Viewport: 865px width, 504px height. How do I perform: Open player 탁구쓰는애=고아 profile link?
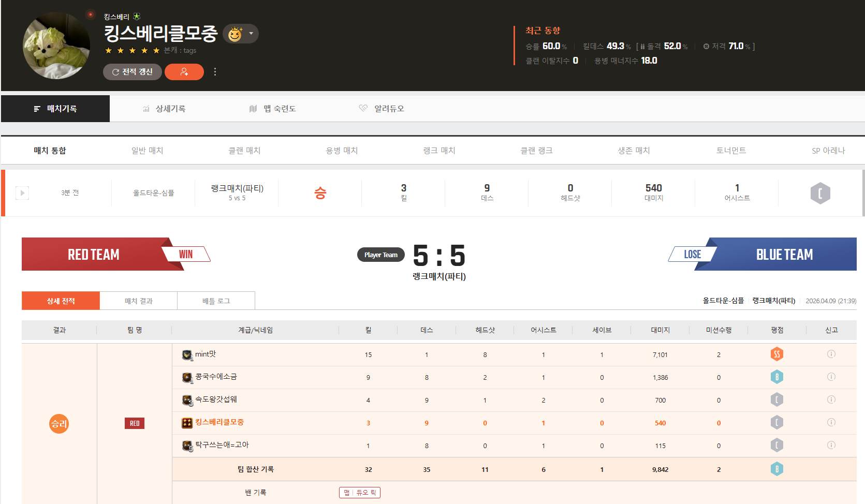coord(222,445)
